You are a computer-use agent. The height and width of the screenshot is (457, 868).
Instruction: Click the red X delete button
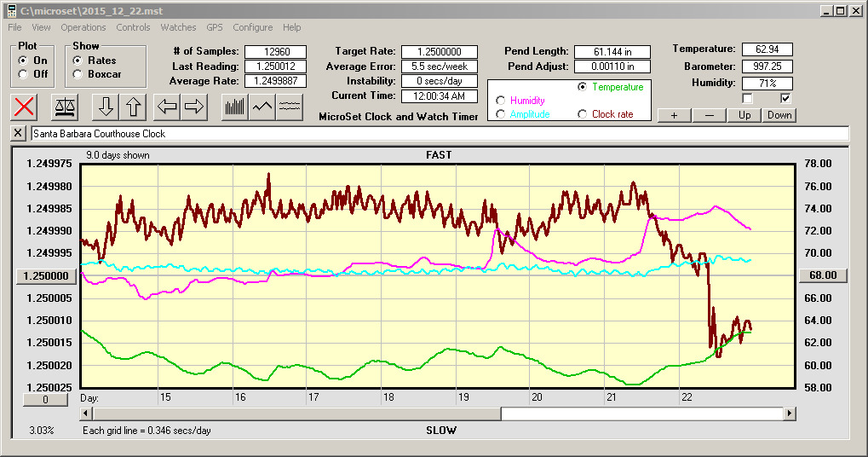tap(24, 107)
